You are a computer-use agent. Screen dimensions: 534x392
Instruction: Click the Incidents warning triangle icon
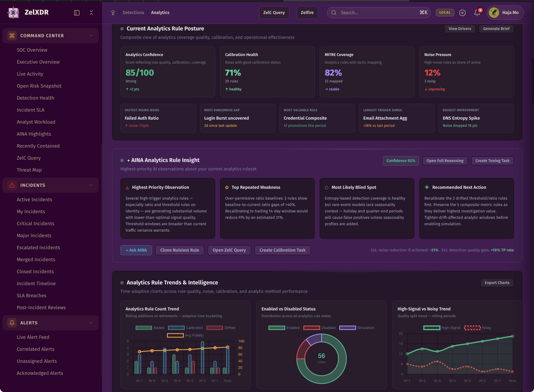coord(12,185)
